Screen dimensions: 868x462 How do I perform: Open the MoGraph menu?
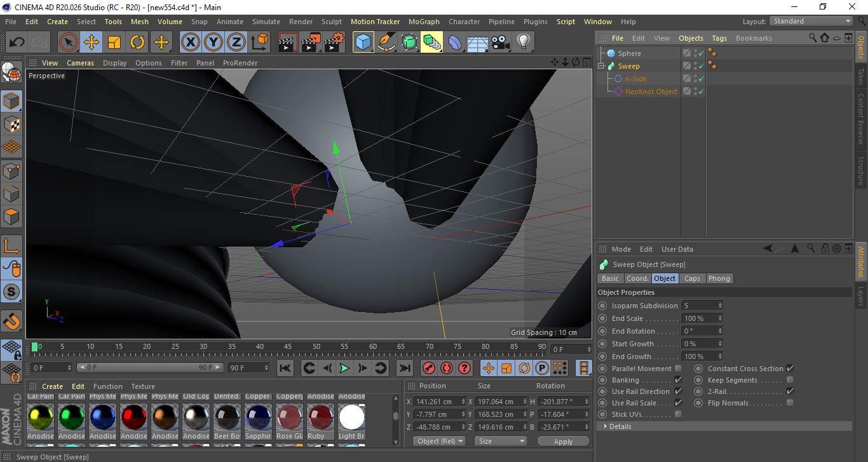click(424, 22)
